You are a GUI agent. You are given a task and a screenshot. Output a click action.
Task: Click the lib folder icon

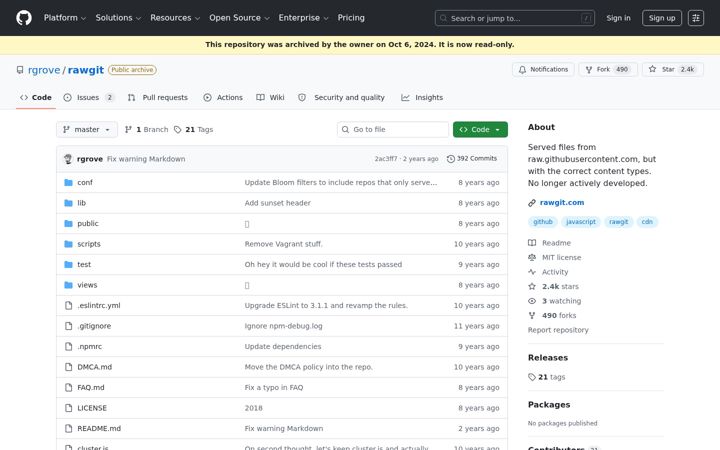(68, 203)
